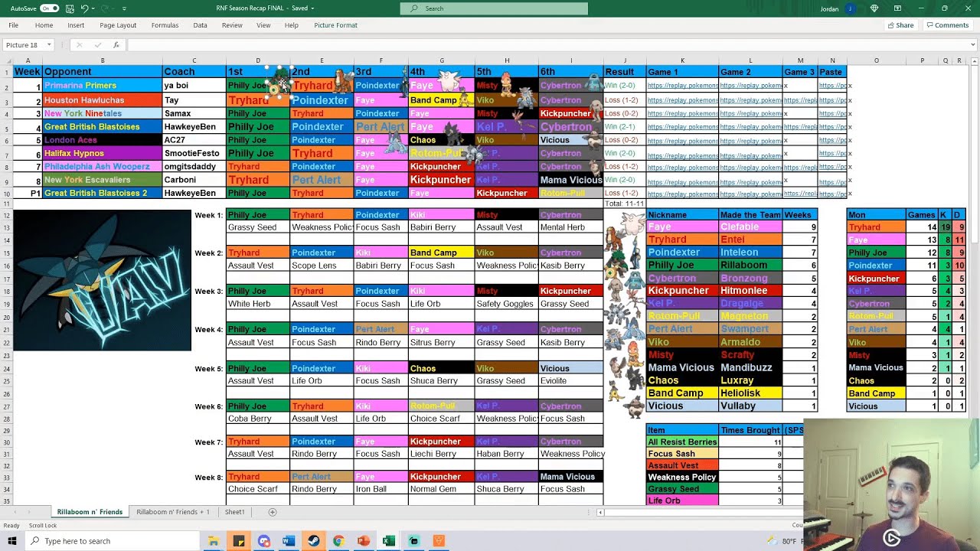980x551 pixels.
Task: Select column D header
Action: click(x=258, y=60)
